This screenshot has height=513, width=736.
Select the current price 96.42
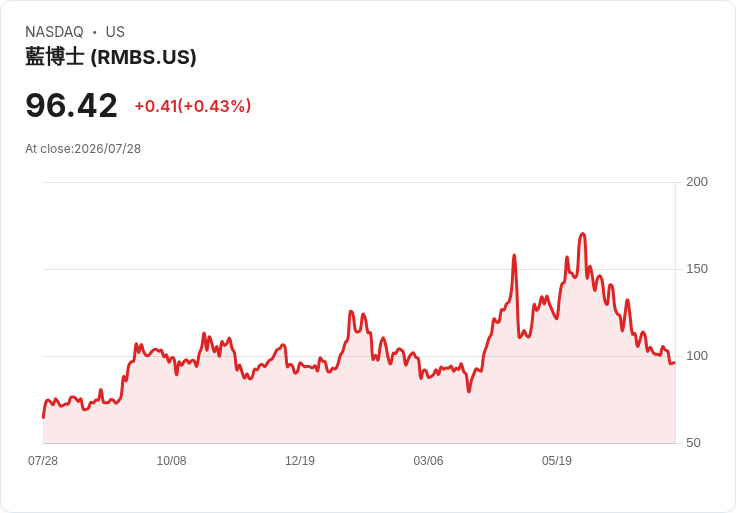click(x=71, y=106)
